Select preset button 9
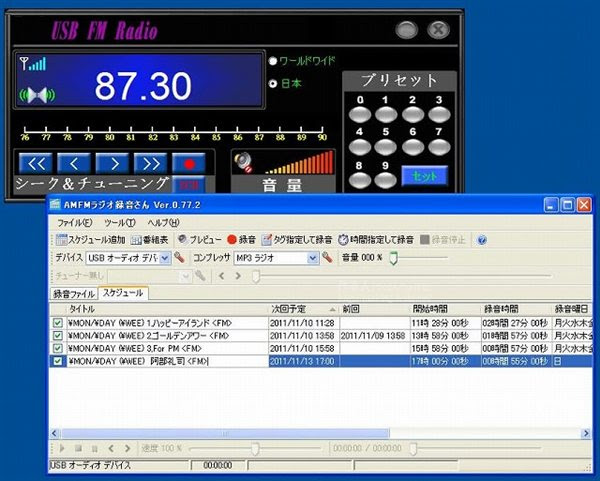The width and height of the screenshot is (600, 481). 386,180
